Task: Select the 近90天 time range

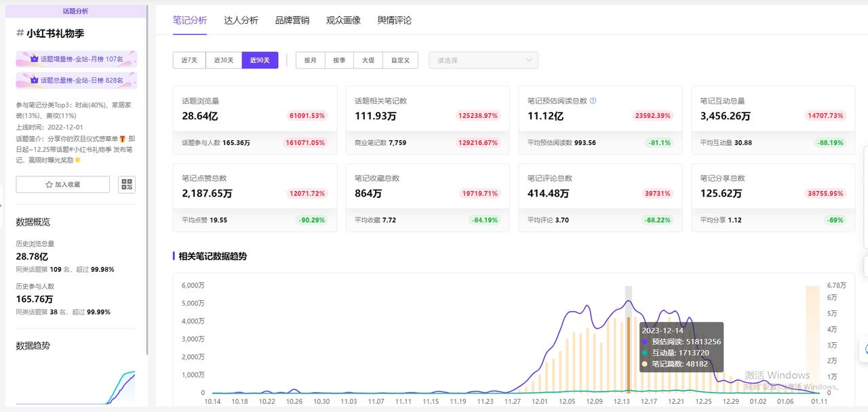Action: click(260, 60)
